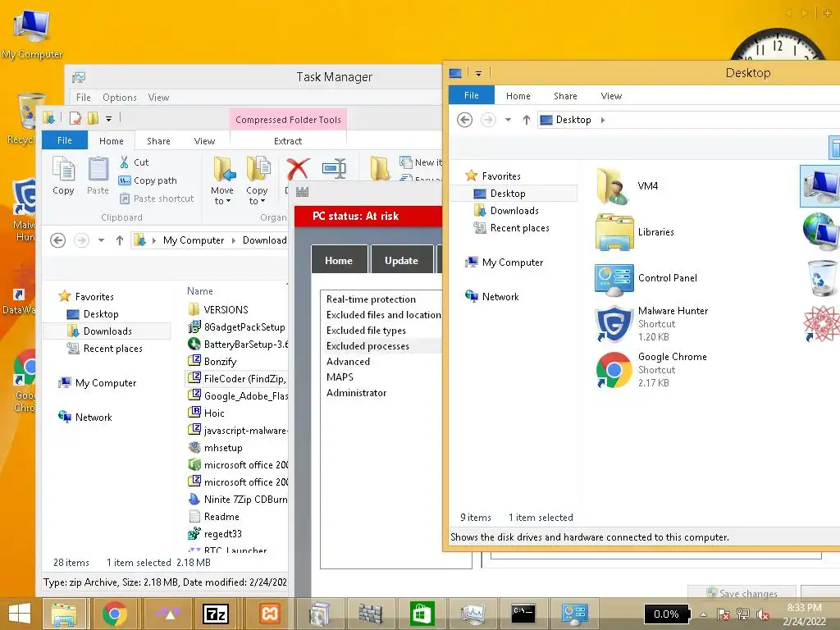Open the Libraries icon

click(614, 232)
